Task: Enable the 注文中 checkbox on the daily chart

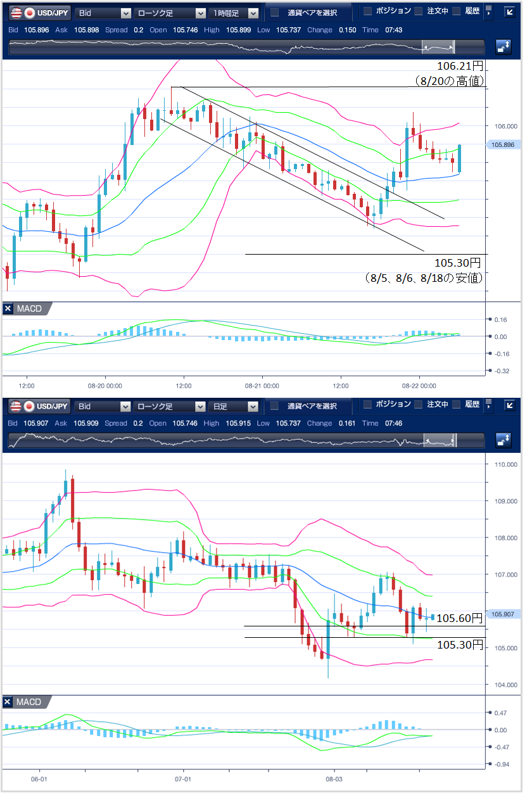Action: coord(419,404)
